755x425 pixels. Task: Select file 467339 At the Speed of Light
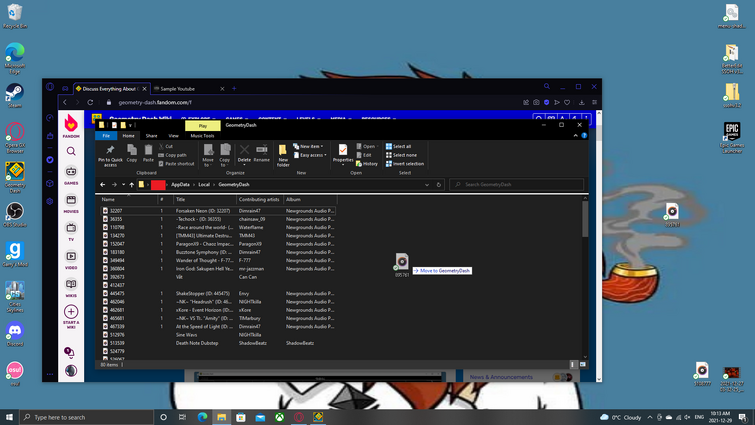(x=218, y=326)
